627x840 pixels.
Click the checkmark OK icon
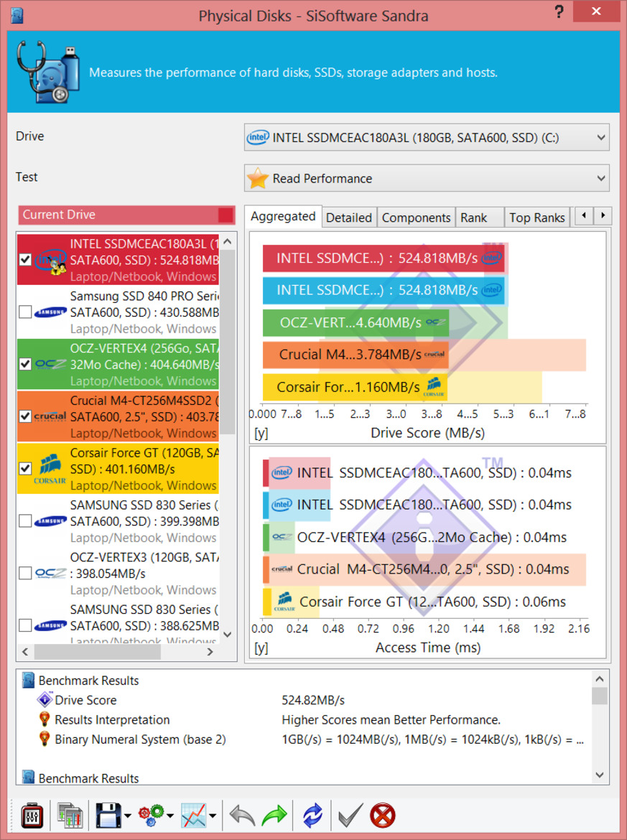(x=350, y=816)
